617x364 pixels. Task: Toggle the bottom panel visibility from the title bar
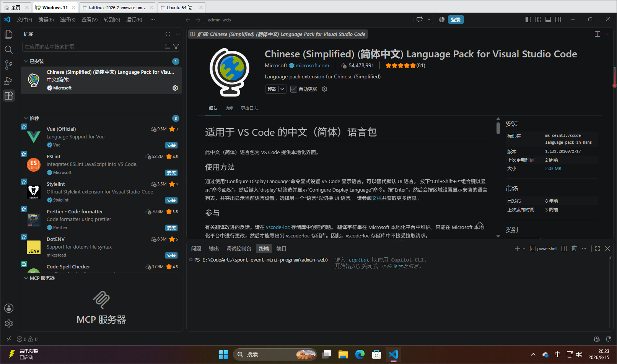pos(548,19)
